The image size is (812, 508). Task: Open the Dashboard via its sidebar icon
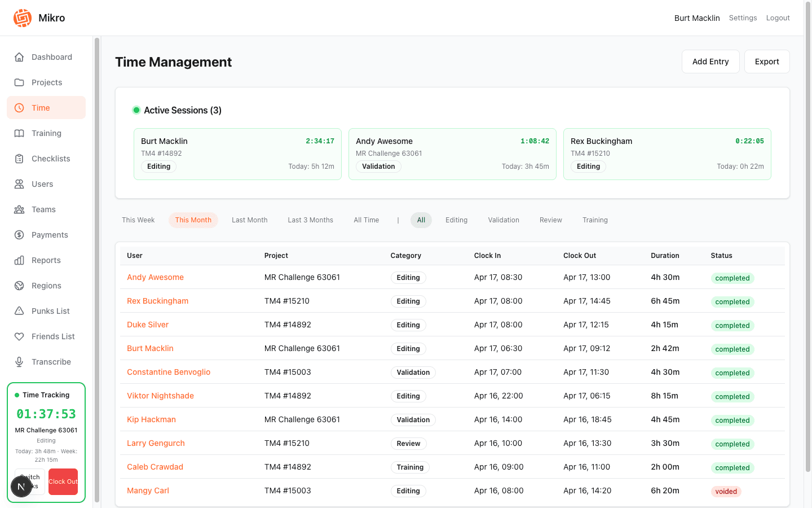click(x=19, y=56)
